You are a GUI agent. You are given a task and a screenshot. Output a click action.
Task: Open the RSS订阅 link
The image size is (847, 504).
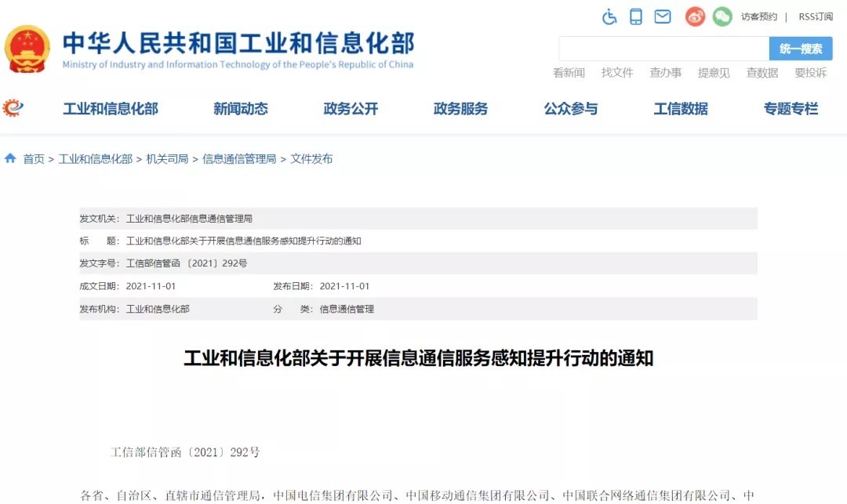(x=816, y=16)
